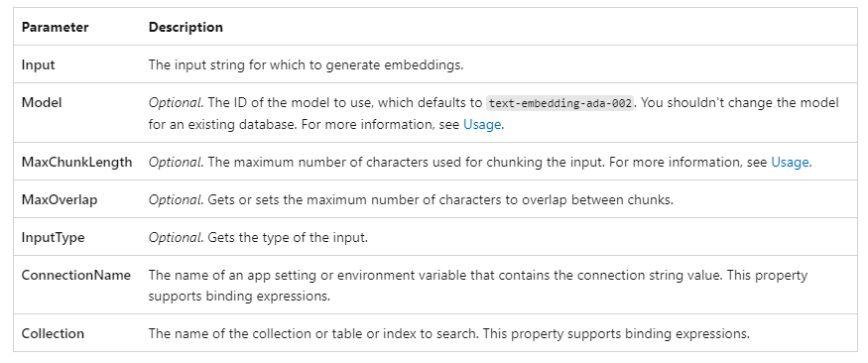Select the MaxChunkLength parameter name
The image size is (868, 363).
77,162
